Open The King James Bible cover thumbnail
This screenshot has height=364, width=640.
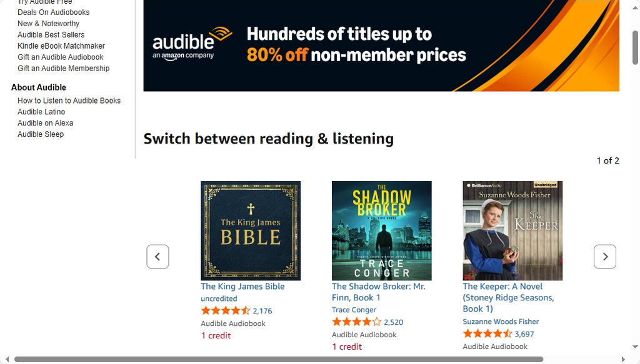tap(251, 230)
